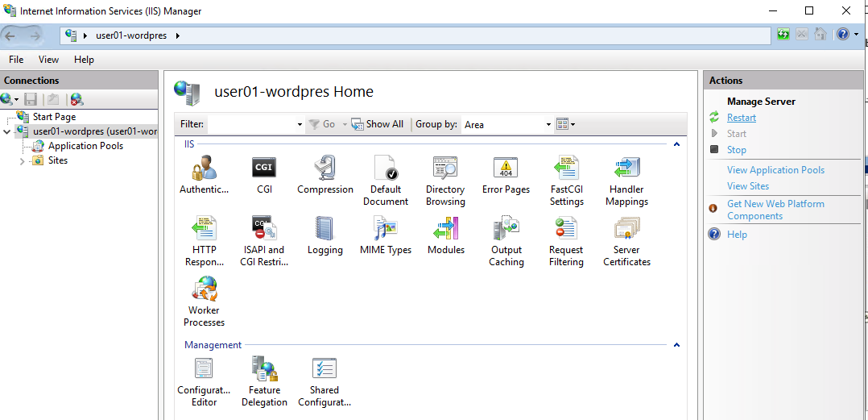Click the Stop action
Image resolution: width=868 pixels, height=420 pixels.
coord(736,150)
